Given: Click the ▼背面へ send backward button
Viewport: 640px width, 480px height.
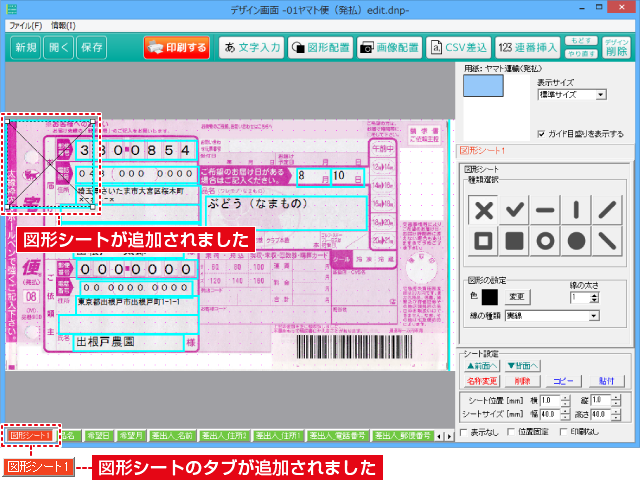Looking at the screenshot, I should [522, 366].
